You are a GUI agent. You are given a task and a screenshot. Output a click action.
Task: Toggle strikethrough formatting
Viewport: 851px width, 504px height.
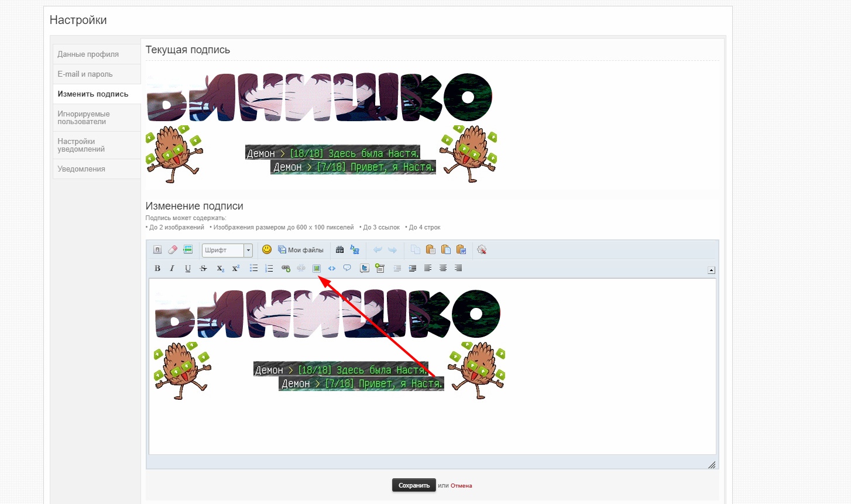(x=203, y=268)
